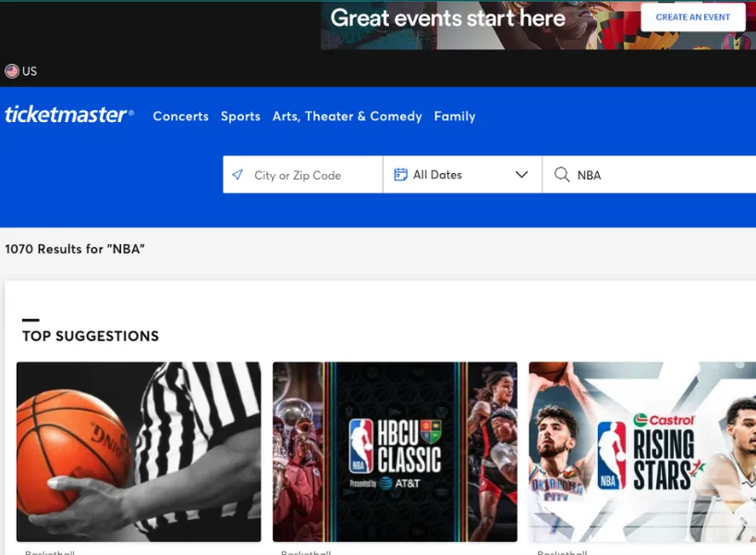This screenshot has width=756, height=555.
Task: Go to the Family category
Action: pyautogui.click(x=455, y=117)
